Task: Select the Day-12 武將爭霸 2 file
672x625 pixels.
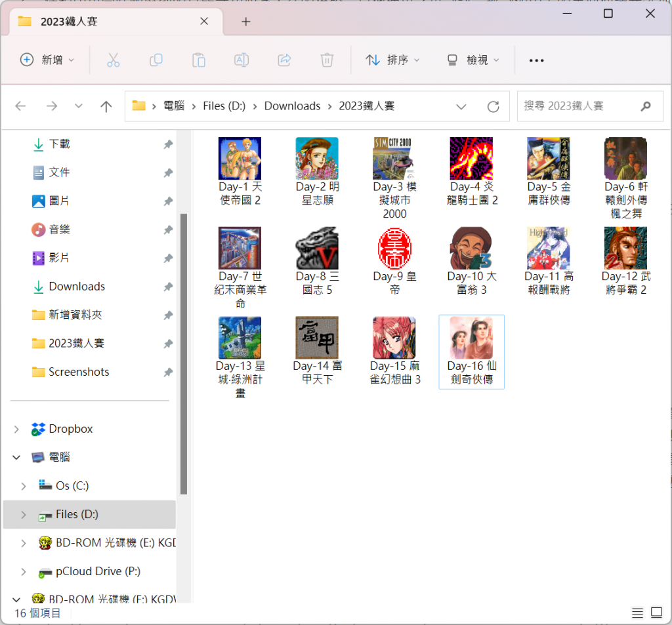Action: (625, 261)
